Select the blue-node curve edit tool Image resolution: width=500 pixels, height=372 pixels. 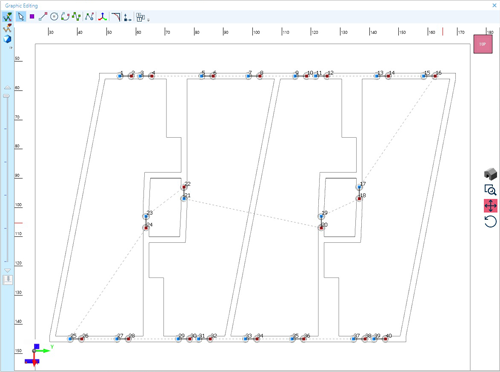click(89, 16)
